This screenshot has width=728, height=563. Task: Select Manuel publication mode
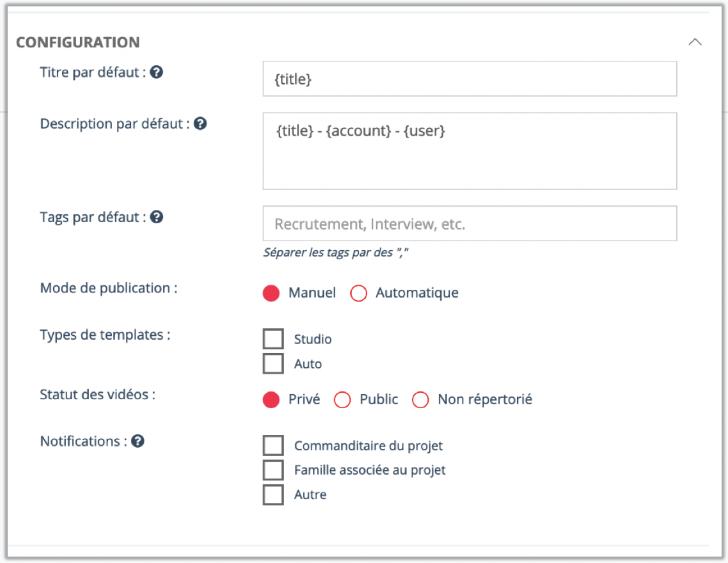pos(271,294)
